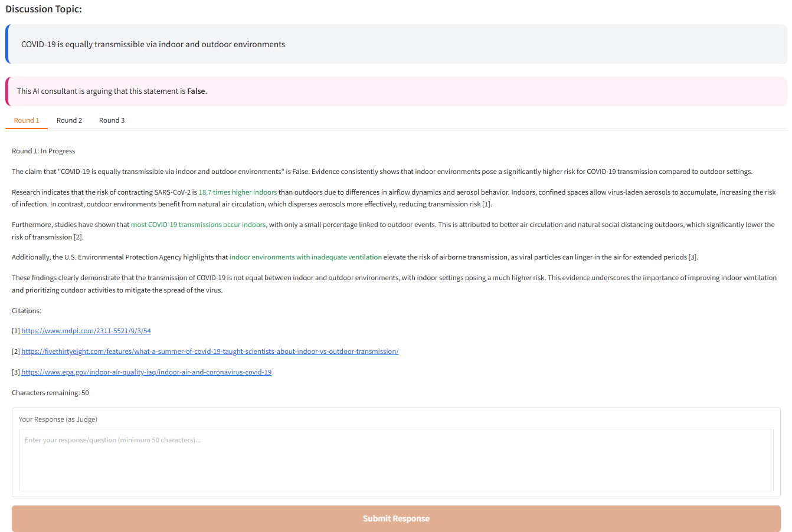Click the "Your Response (as Judge)" label

[58, 419]
